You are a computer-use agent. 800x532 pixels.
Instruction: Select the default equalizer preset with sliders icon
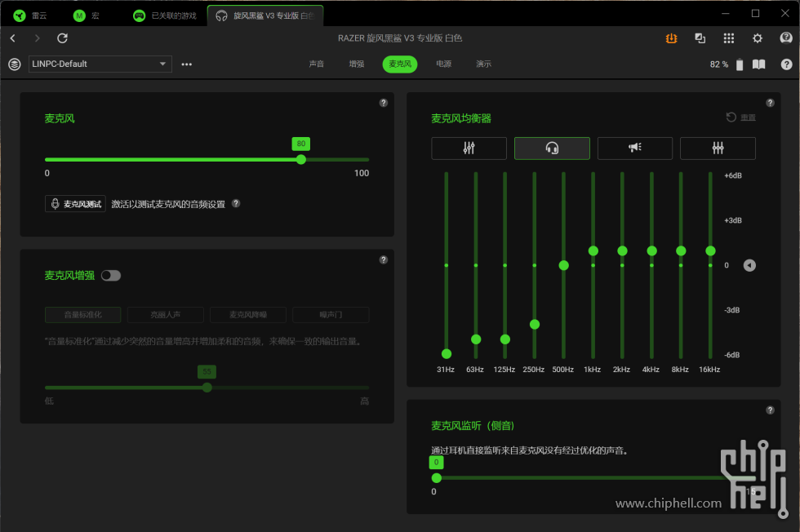coord(469,148)
